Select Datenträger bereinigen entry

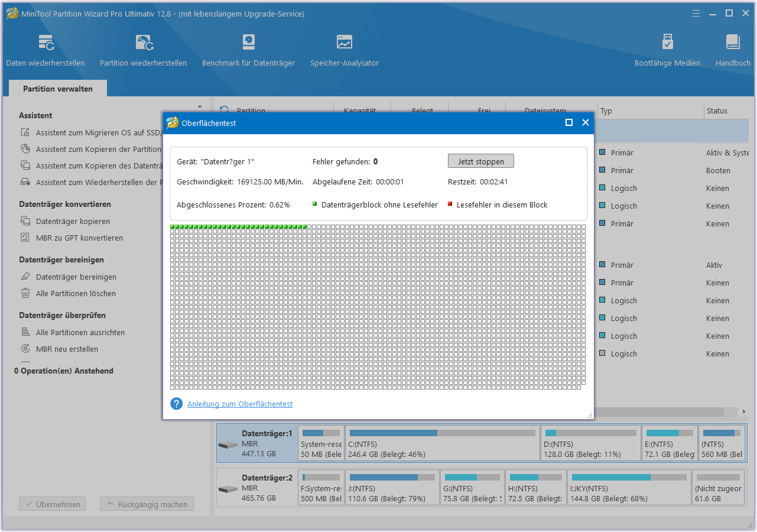tap(76, 277)
